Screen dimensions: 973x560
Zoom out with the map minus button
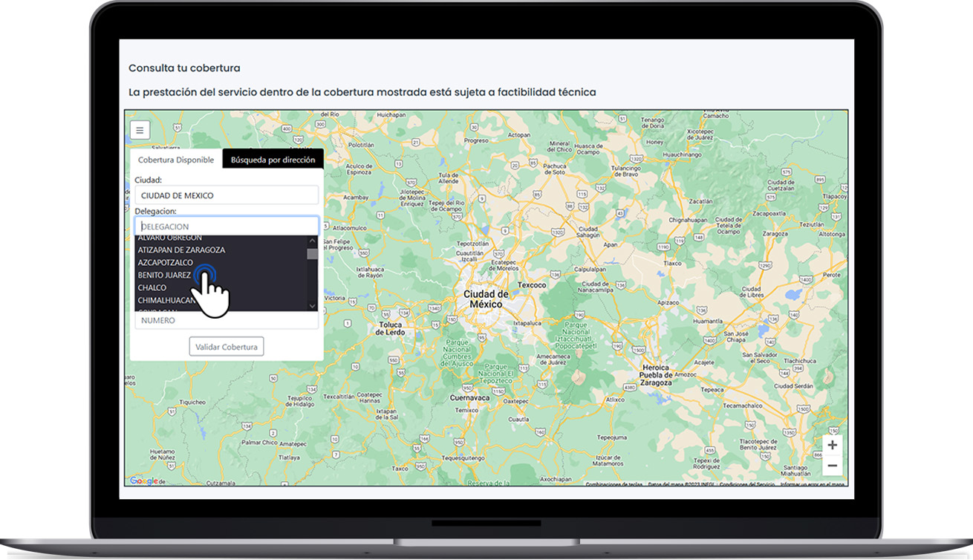tap(832, 466)
